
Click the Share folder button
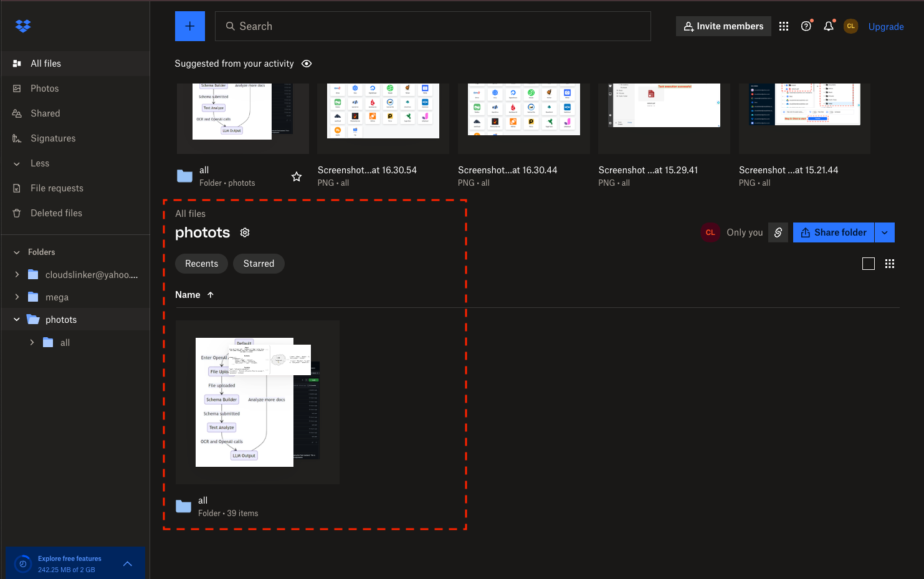[x=834, y=232]
